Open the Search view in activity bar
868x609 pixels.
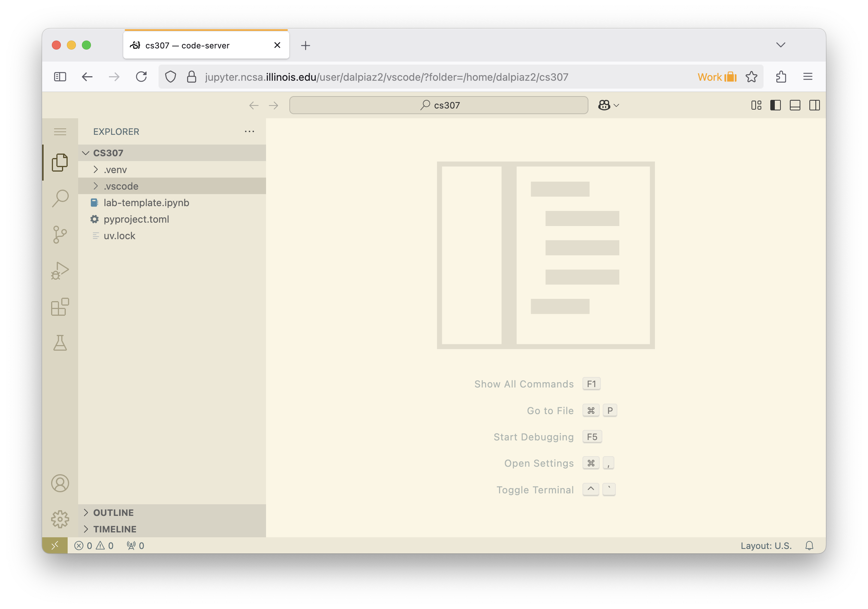tap(60, 198)
